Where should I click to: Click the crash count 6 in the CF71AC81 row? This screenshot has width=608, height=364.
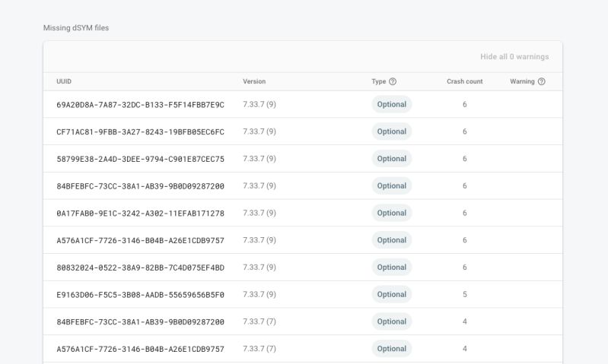464,131
